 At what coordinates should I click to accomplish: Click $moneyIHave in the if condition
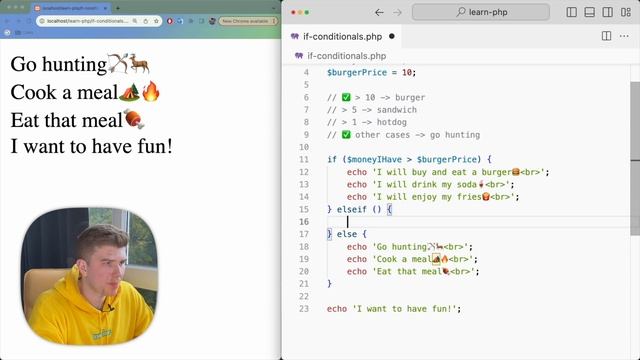[374, 160]
